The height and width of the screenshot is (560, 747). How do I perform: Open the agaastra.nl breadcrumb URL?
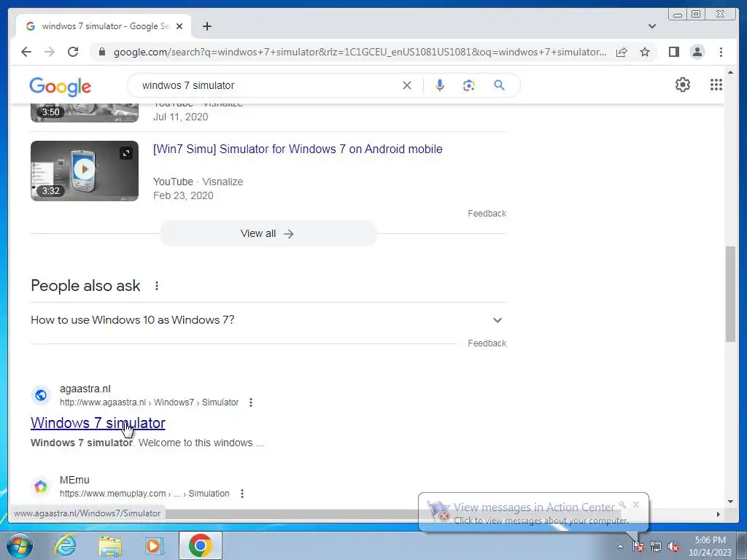click(x=149, y=402)
